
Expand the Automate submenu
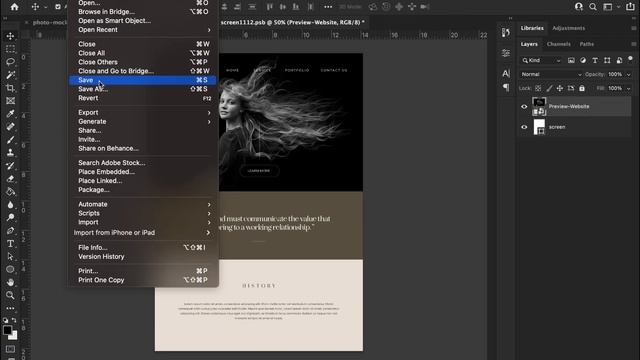143,204
